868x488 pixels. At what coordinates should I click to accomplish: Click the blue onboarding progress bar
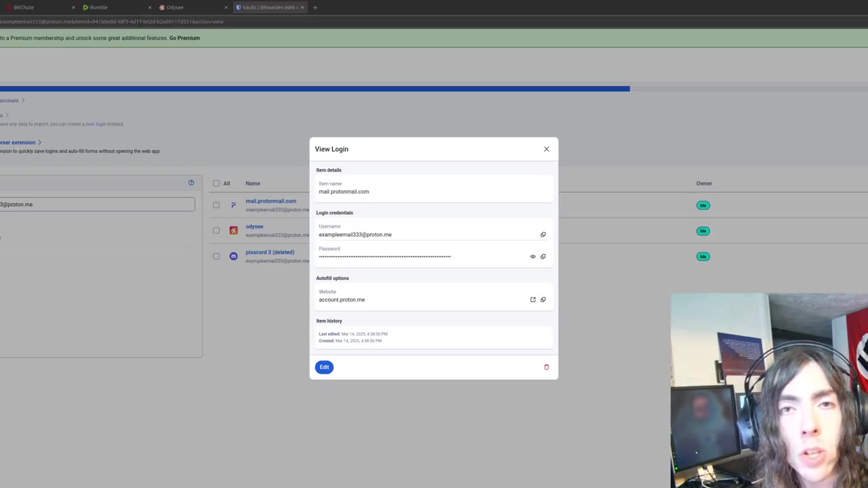pos(315,89)
